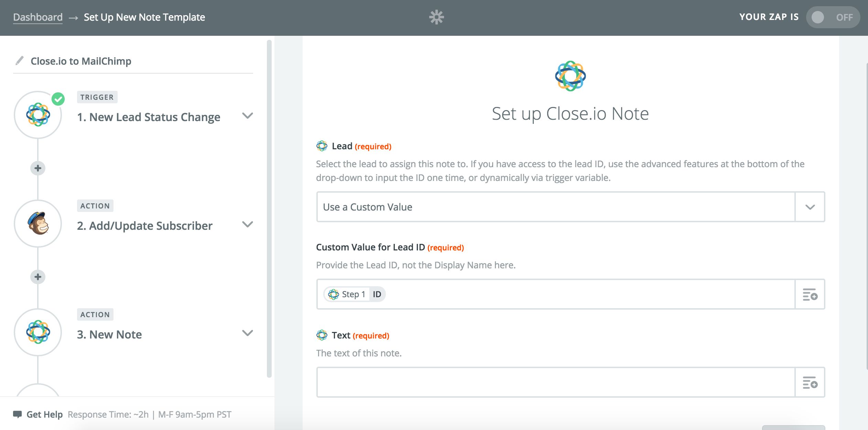Add a step after trigger with plus
The width and height of the screenshot is (868, 430).
click(x=38, y=168)
